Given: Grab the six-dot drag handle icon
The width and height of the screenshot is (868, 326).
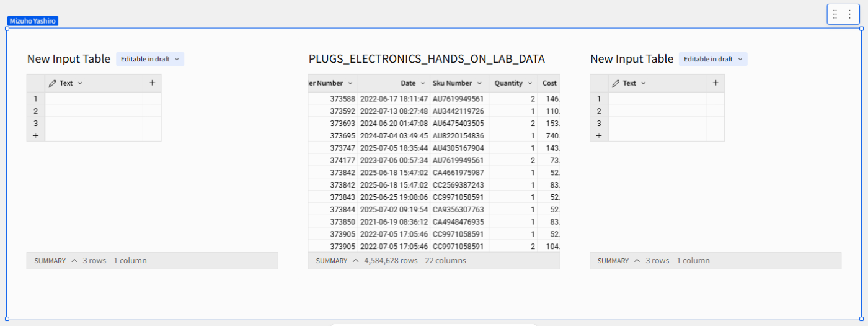Looking at the screenshot, I should (x=835, y=14).
